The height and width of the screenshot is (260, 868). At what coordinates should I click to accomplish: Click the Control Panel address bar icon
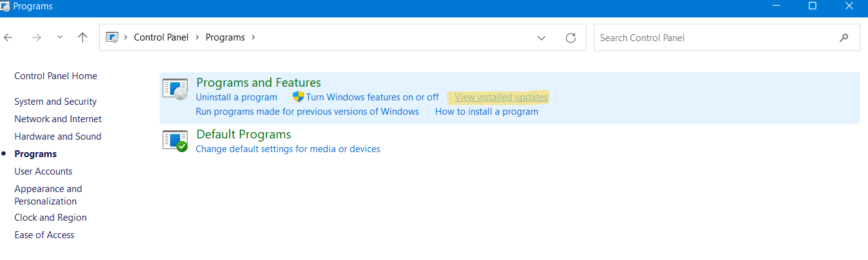(112, 37)
